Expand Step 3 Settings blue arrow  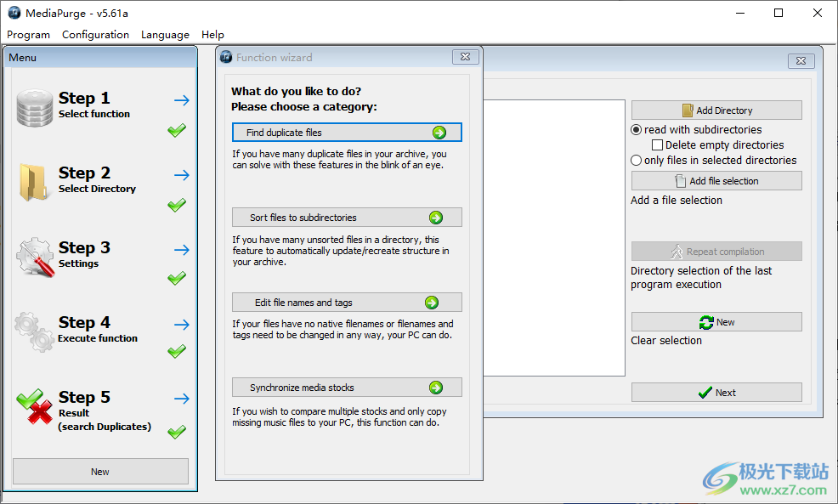(182, 250)
